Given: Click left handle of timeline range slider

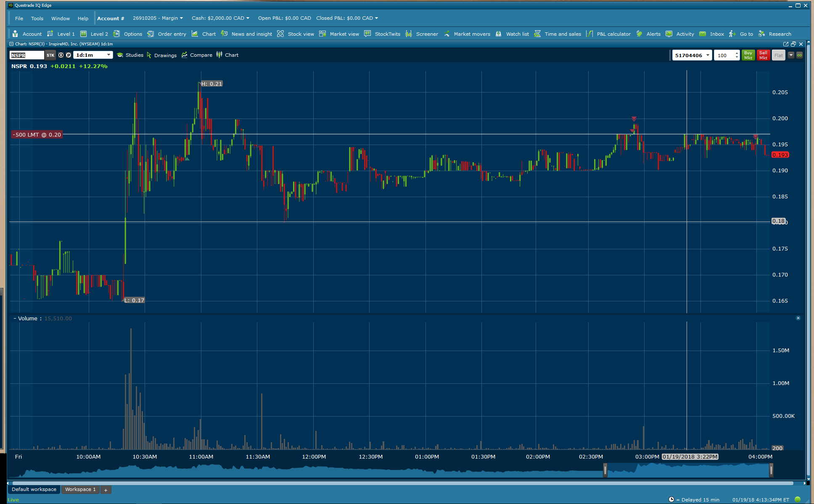Looking at the screenshot, I should pyautogui.click(x=605, y=470).
